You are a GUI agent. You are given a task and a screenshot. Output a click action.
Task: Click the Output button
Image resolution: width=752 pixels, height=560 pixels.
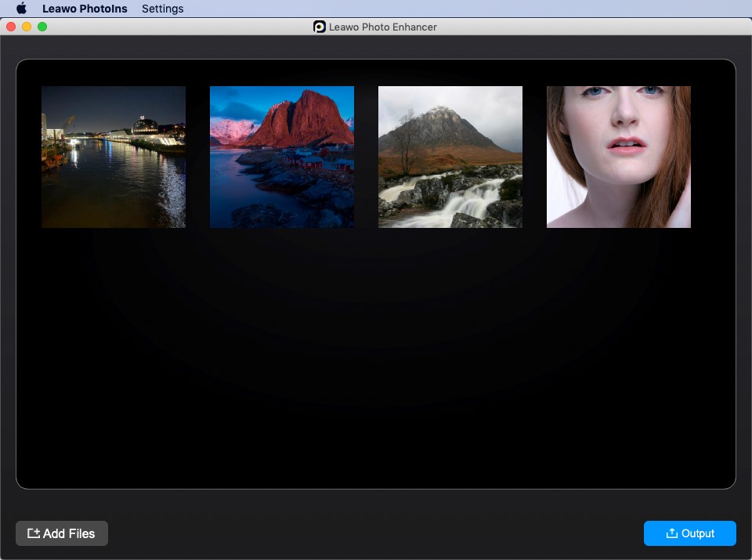(689, 533)
